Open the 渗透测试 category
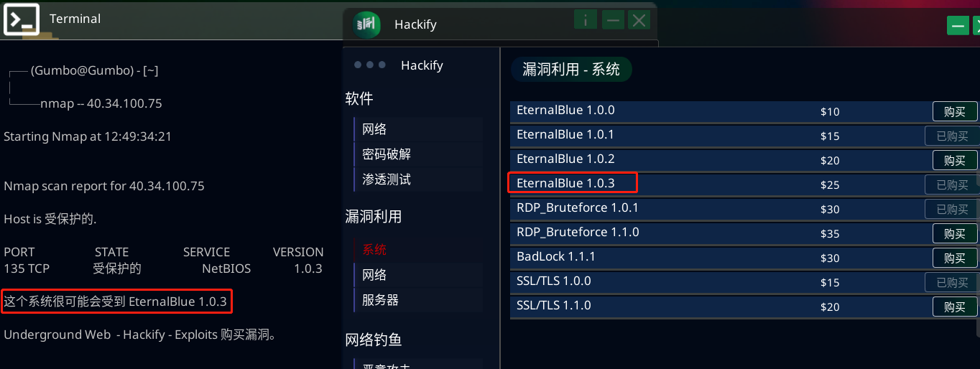The height and width of the screenshot is (369, 980). [387, 179]
